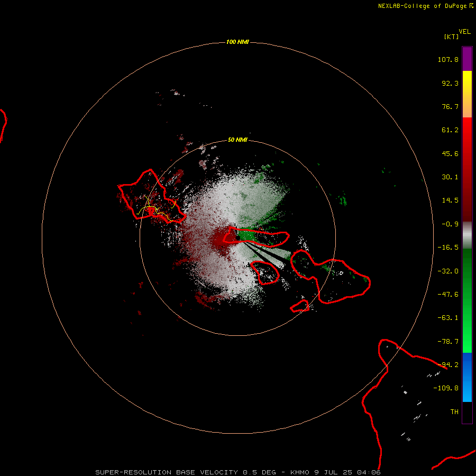
Task: Click the product caption at the bottom
Action: pos(238,472)
